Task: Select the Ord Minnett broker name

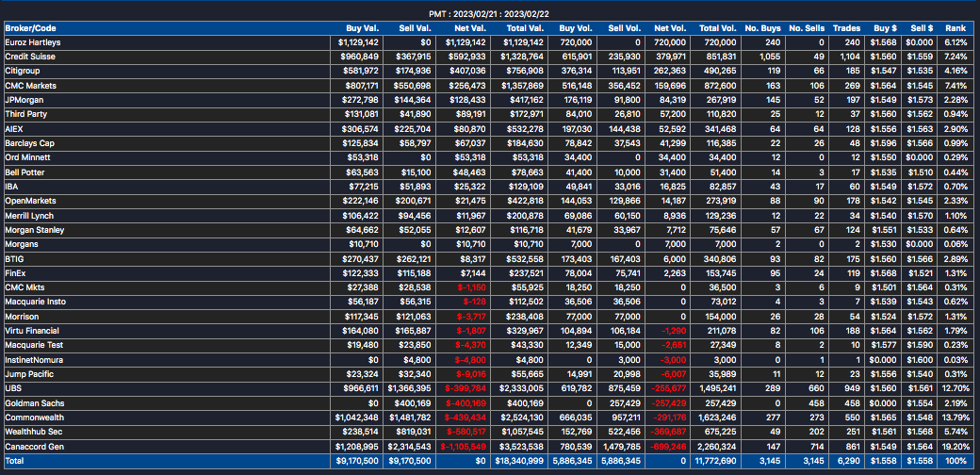Action: (27, 156)
